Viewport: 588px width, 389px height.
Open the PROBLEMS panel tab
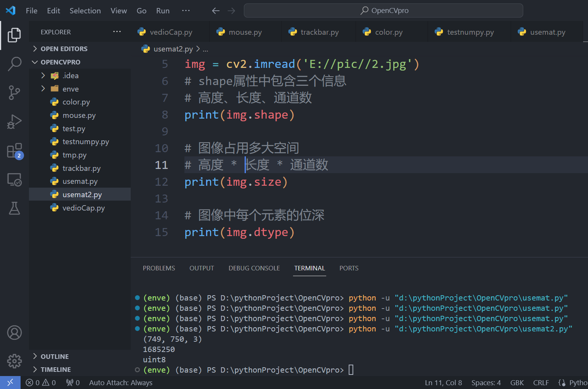[x=159, y=268]
